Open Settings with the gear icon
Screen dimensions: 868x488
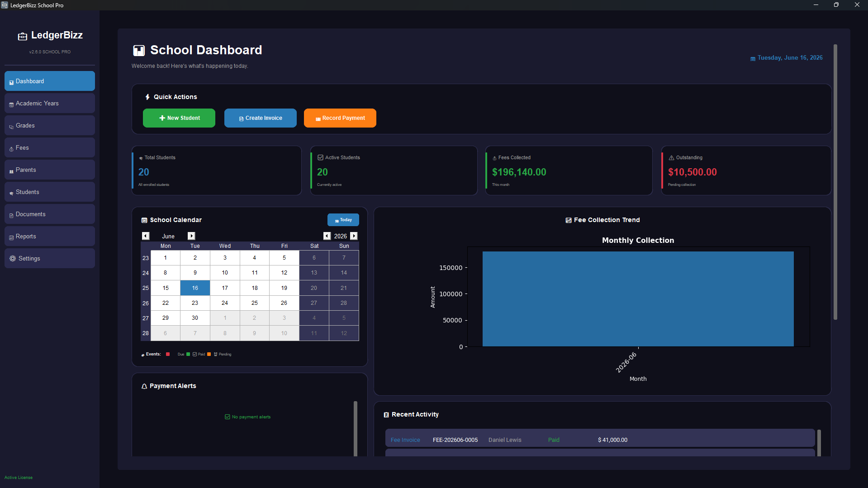click(x=50, y=258)
